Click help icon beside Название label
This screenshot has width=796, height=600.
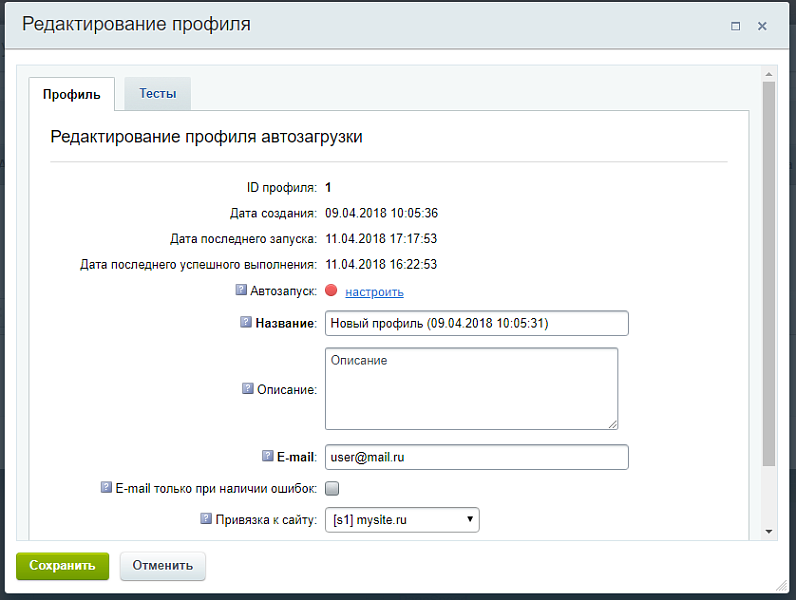pos(246,322)
